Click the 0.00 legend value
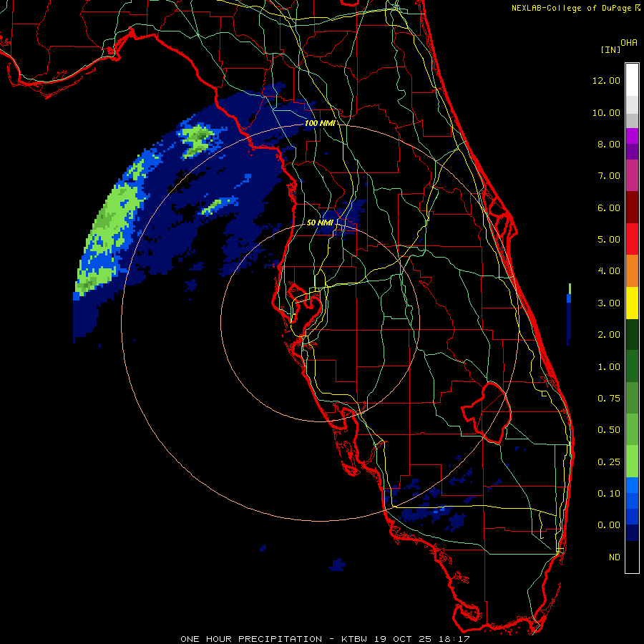Image resolution: width=644 pixels, height=644 pixels. coord(609,525)
